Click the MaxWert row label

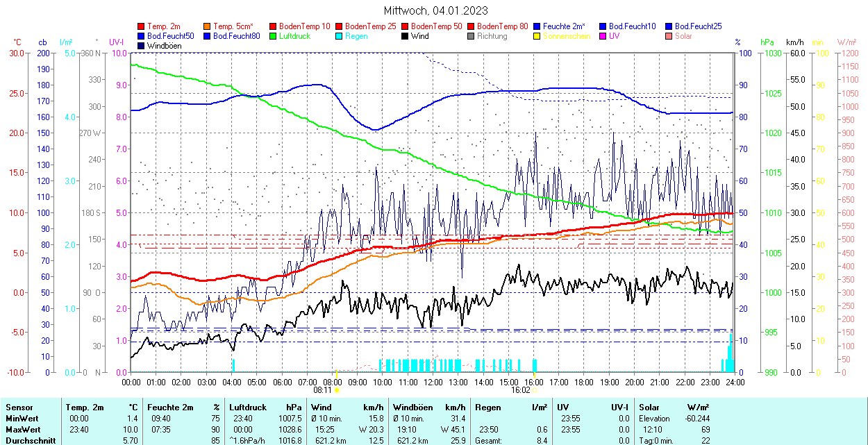point(22,430)
